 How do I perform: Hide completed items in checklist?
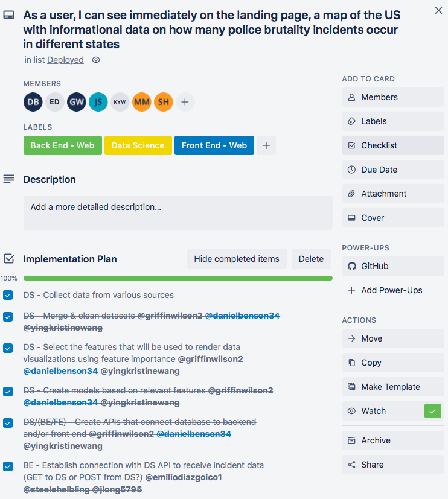pyautogui.click(x=237, y=259)
